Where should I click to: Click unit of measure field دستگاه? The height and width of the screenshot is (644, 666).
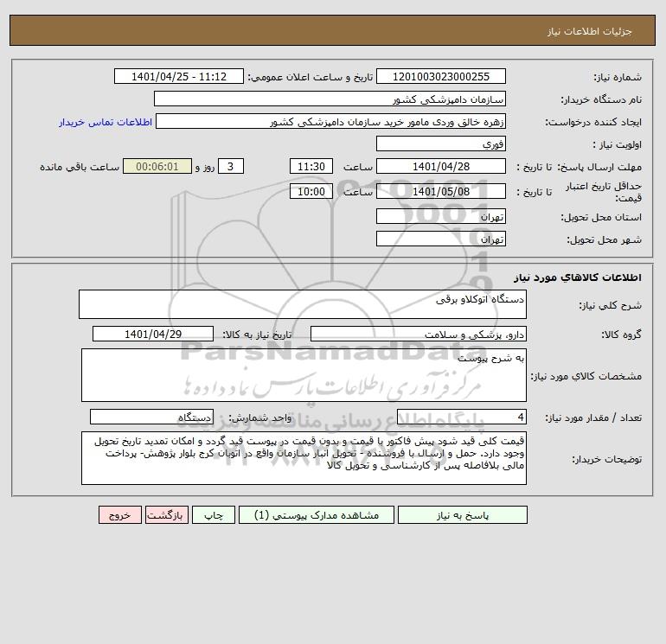[151, 418]
